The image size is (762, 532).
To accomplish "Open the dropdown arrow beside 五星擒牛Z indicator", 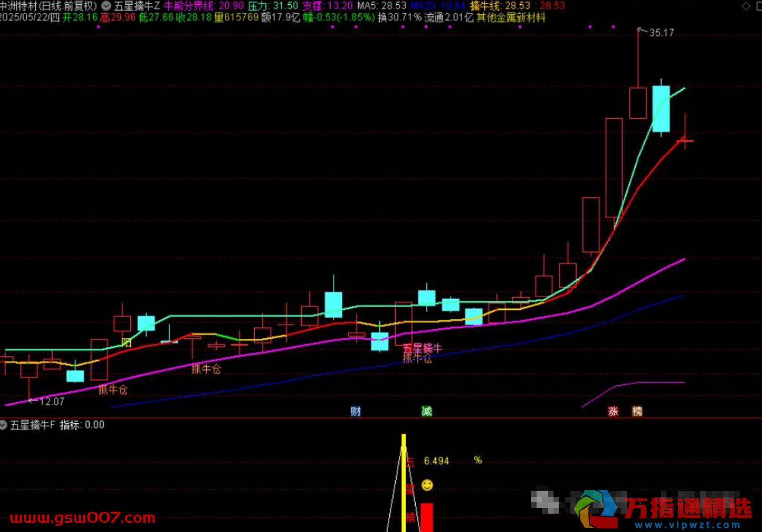I will [106, 6].
